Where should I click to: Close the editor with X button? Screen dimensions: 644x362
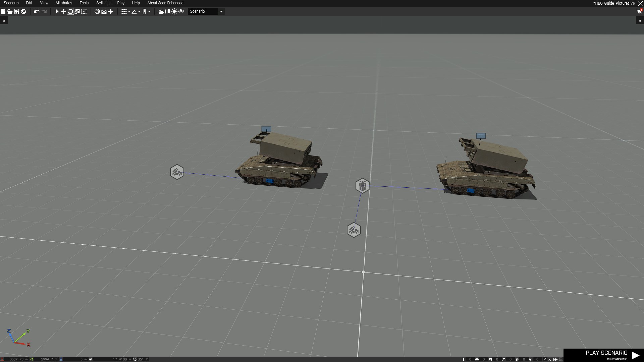pos(640,3)
